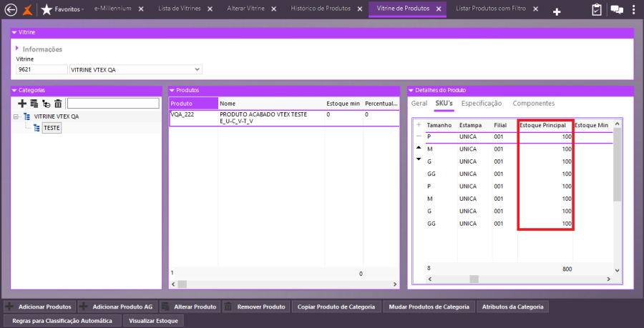
Task: Sort SKUs by Estoque Principal header
Action: (545, 124)
